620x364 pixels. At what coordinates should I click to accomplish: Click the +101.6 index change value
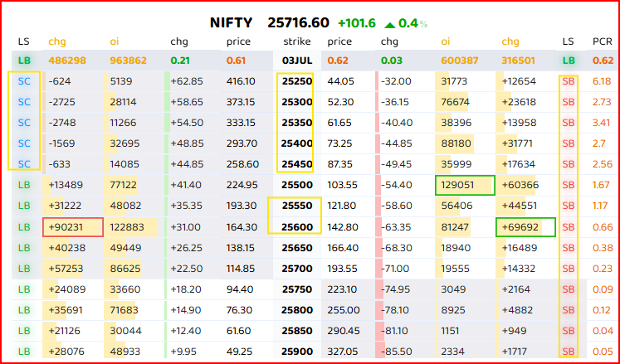coord(357,23)
